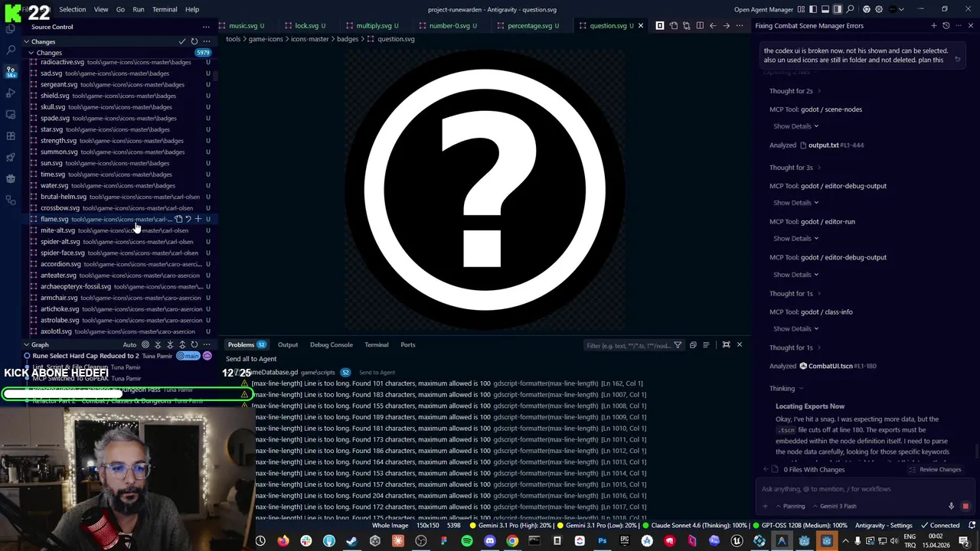Open flame.svg file from changes row
This screenshot has width=980, height=551.
(x=178, y=219)
